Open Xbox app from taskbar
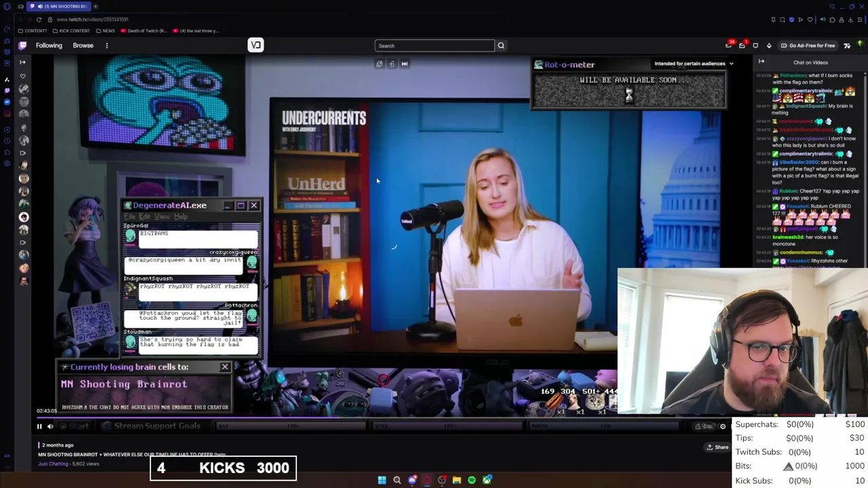868x488 pixels. [x=486, y=480]
